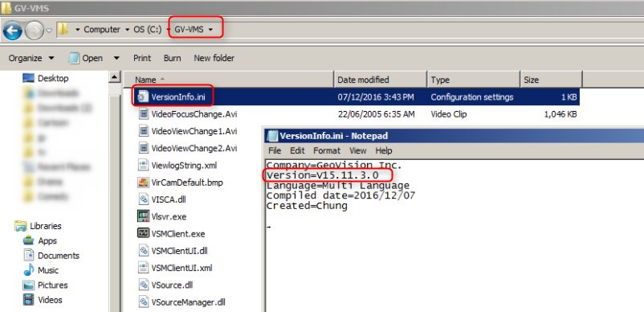
Task: Sort by the Size column header
Action: [551, 80]
